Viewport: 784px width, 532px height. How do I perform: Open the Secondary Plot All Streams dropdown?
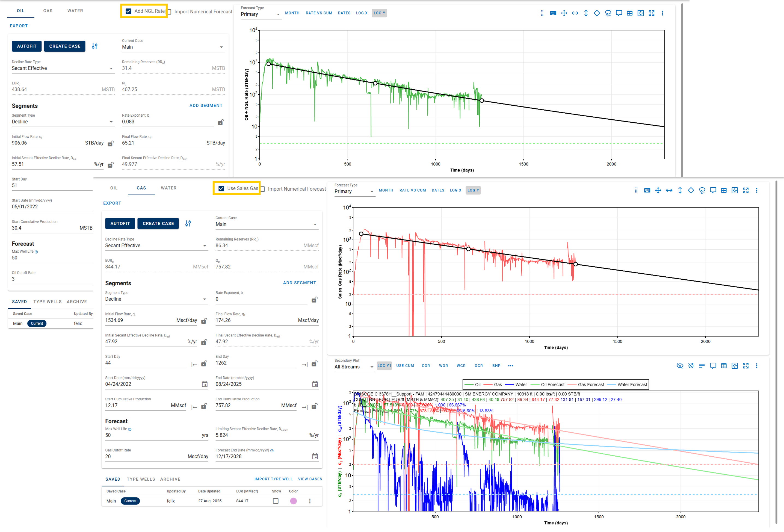[x=354, y=367]
